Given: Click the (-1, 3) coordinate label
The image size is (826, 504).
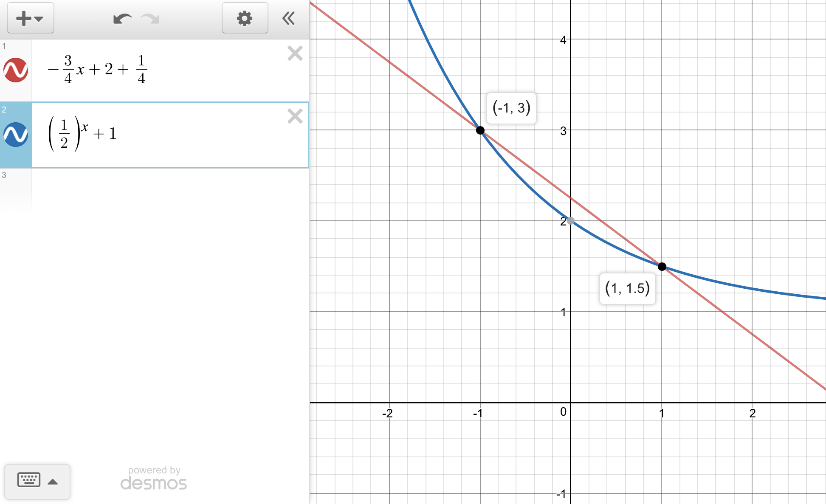Looking at the screenshot, I should tap(511, 108).
